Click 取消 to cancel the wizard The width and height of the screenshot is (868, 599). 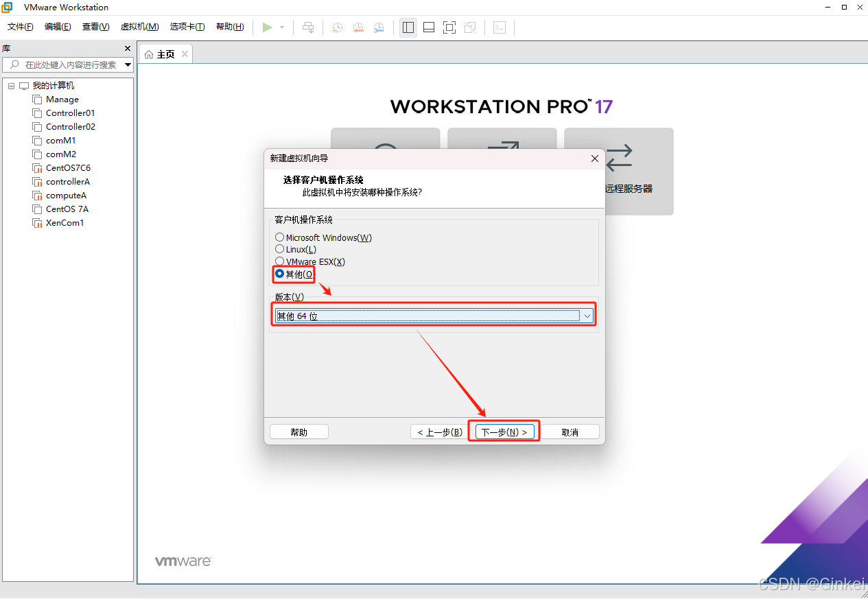click(570, 432)
